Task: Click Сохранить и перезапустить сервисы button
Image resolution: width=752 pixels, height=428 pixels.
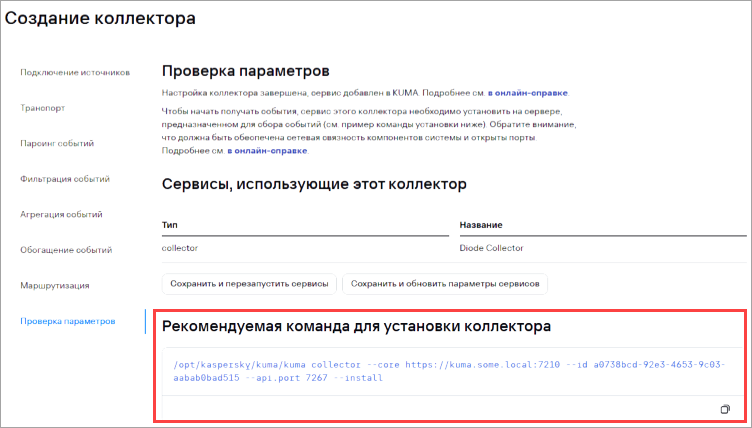Action: click(249, 284)
